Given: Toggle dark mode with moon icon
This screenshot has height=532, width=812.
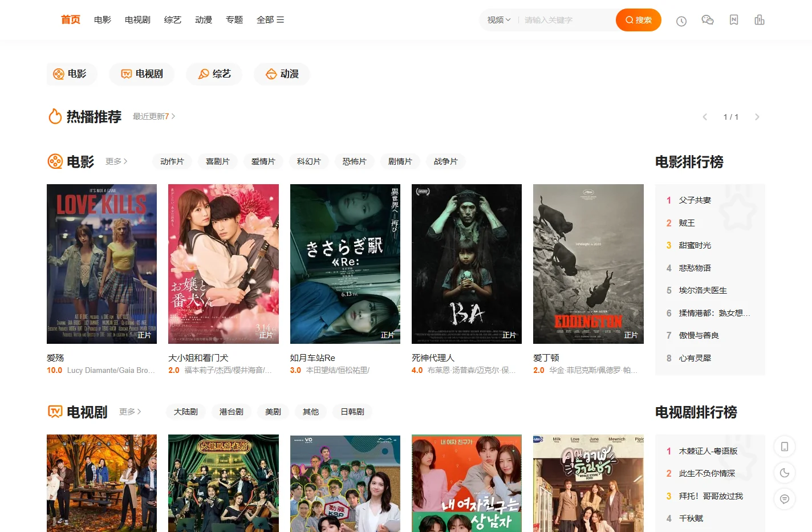Looking at the screenshot, I should (785, 473).
